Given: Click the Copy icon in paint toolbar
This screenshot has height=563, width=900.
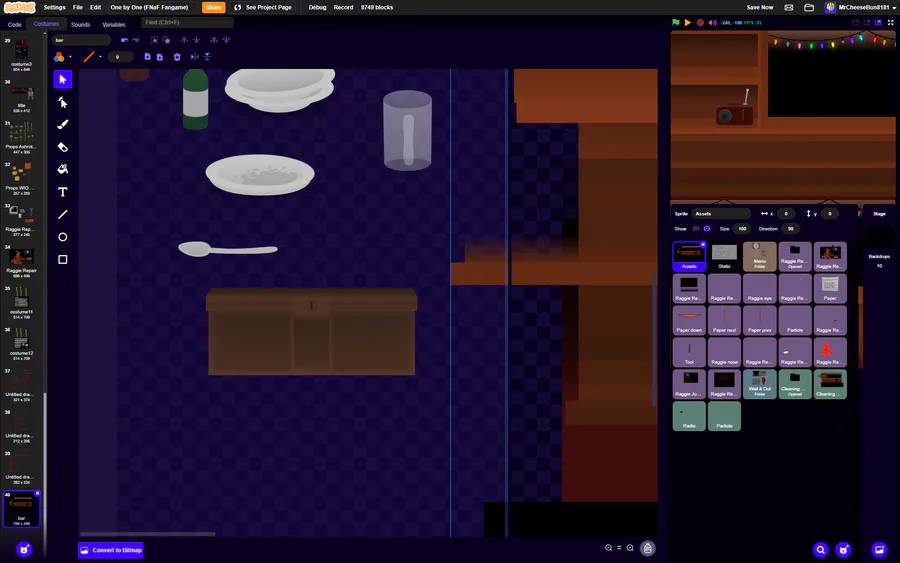Looking at the screenshot, I should (x=148, y=57).
